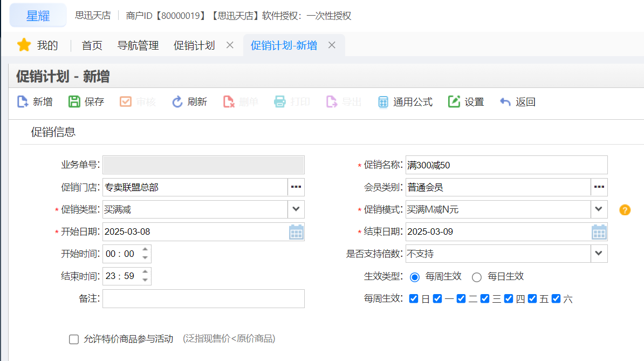Image resolution: width=644 pixels, height=361 pixels.
Task: Click the up stepper arrow for 开始时间
Action: [145, 248]
